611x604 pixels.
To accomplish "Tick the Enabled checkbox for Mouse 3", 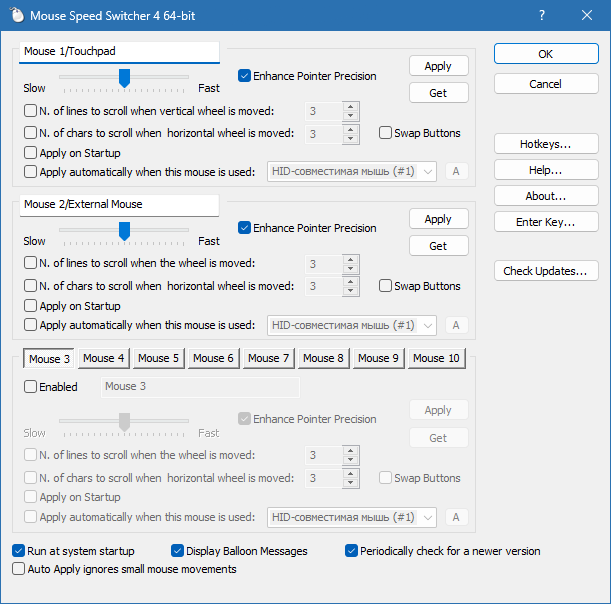I will point(30,387).
